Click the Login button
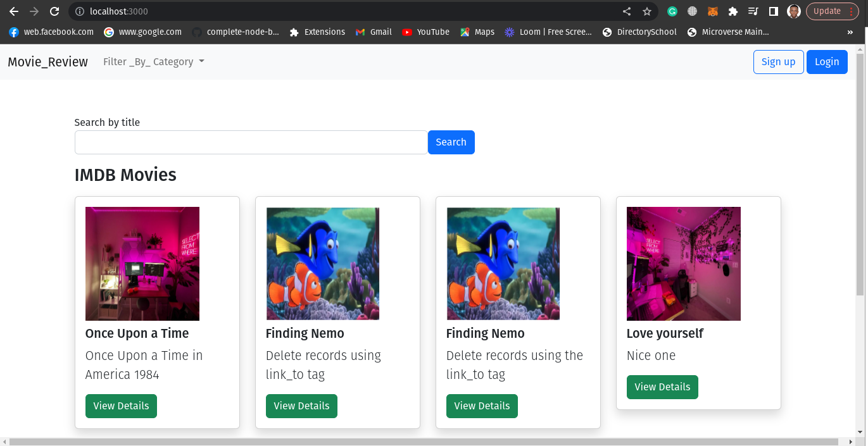Screen dimensions: 868x446 coord(827,61)
